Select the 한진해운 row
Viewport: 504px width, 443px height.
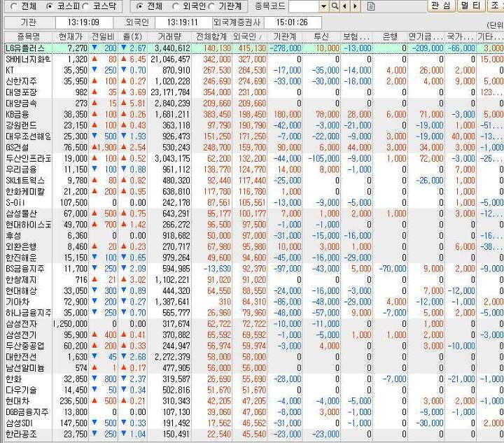(x=254, y=258)
